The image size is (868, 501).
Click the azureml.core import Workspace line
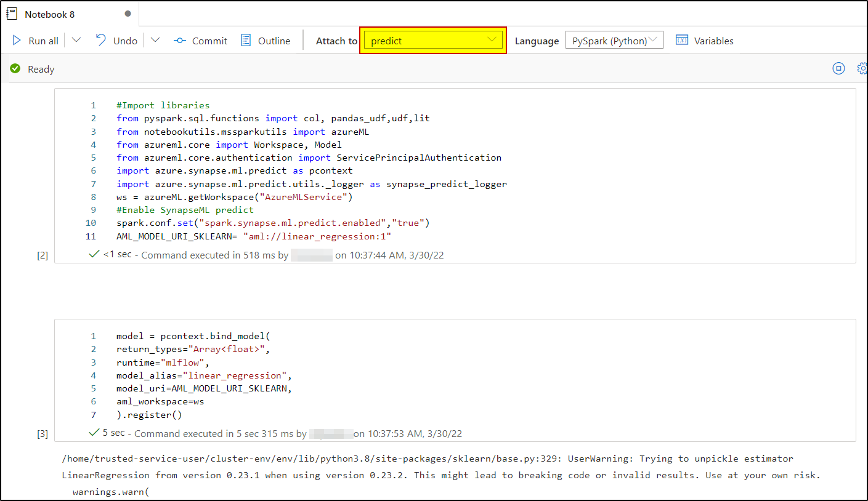tap(229, 145)
